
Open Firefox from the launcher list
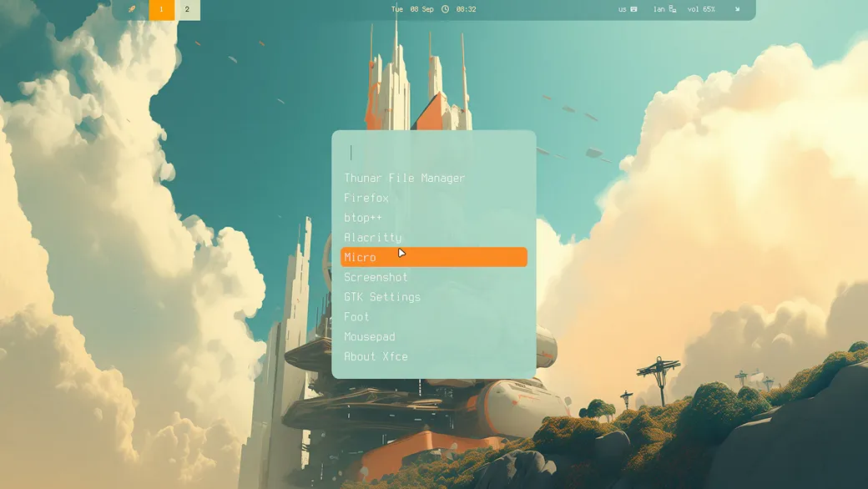[x=434, y=198]
